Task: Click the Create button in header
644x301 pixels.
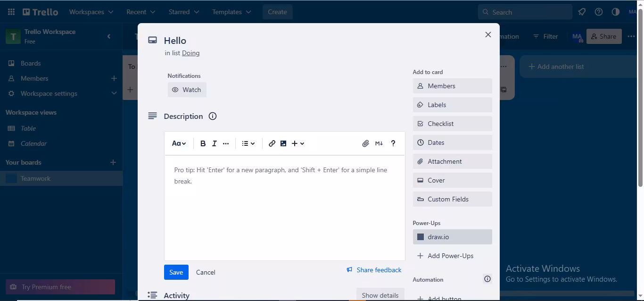Action: click(277, 12)
